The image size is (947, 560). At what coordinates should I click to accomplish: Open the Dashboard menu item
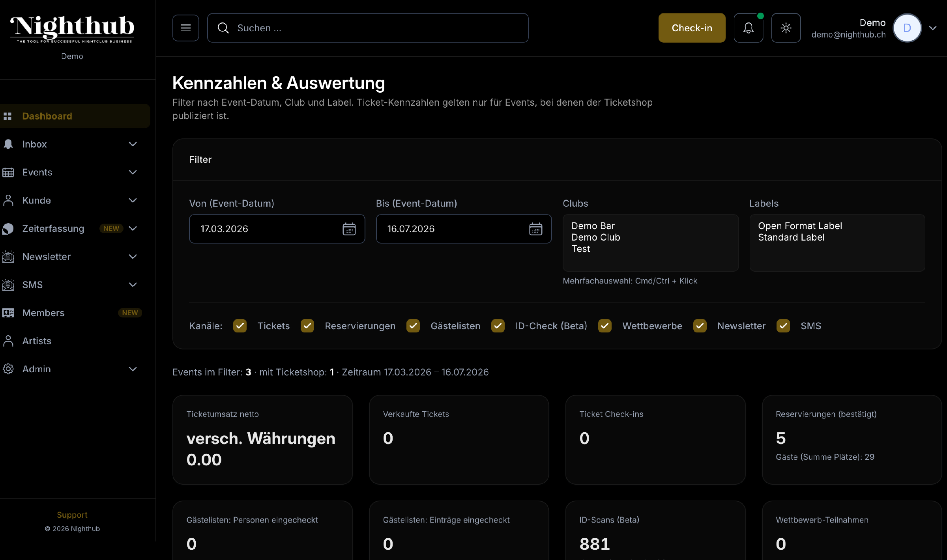pos(47,116)
